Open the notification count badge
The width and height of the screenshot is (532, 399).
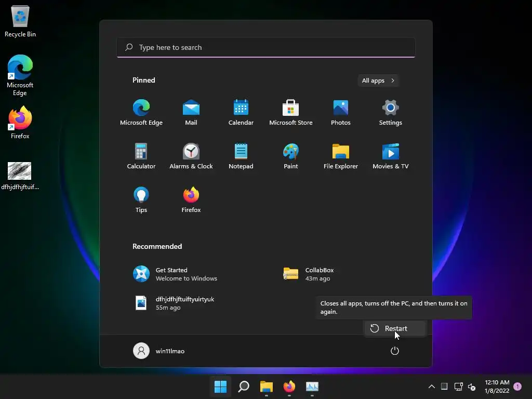pos(517,386)
